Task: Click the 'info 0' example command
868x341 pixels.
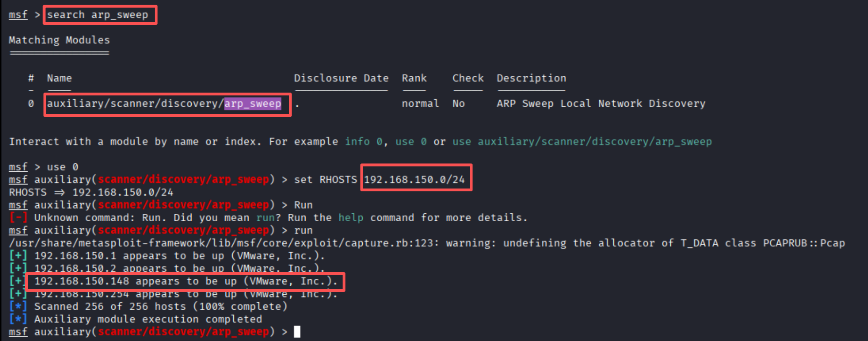Action: coord(364,141)
